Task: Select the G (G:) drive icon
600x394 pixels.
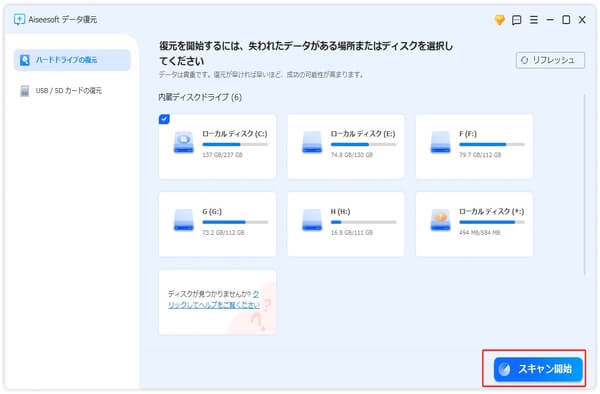Action: [x=184, y=220]
